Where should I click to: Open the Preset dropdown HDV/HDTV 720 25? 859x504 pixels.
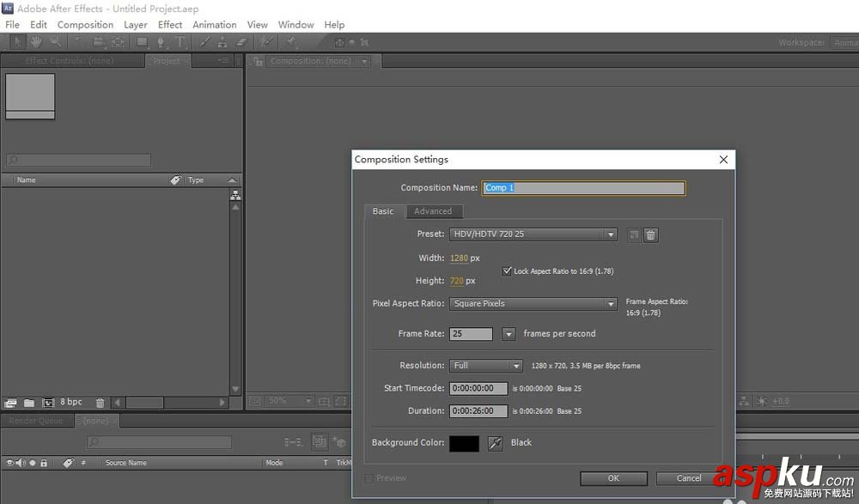point(533,234)
